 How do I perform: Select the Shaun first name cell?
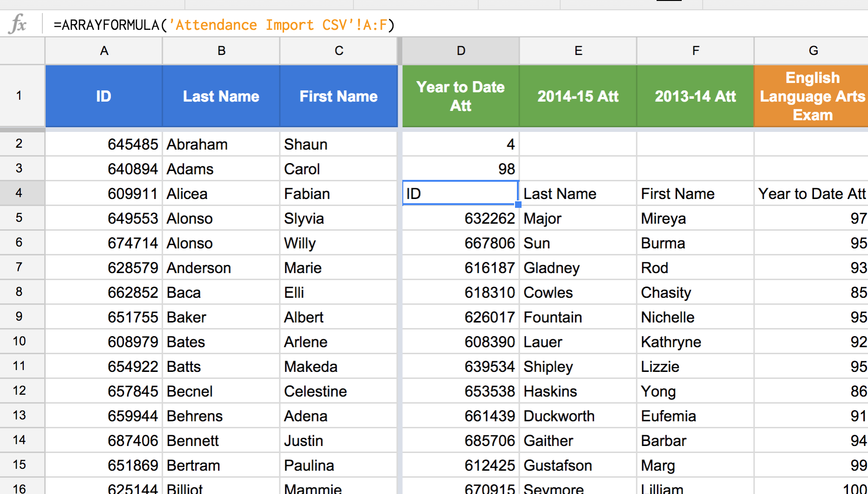339,144
